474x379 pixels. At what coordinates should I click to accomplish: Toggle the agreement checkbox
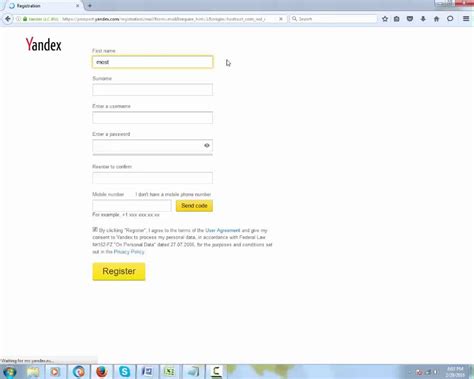tap(95, 230)
